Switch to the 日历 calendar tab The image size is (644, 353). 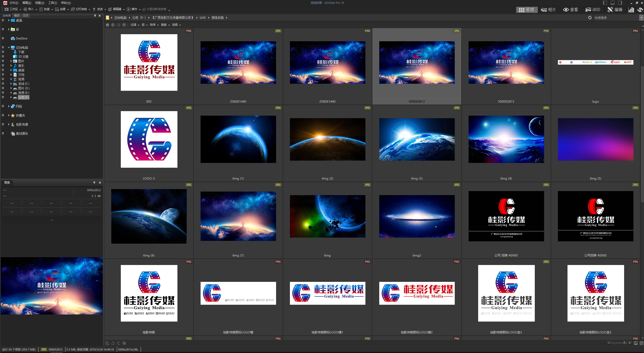click(26, 16)
